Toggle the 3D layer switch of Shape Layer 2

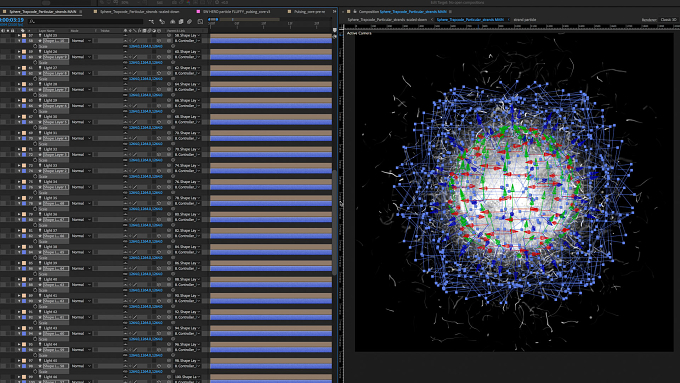coord(159,171)
